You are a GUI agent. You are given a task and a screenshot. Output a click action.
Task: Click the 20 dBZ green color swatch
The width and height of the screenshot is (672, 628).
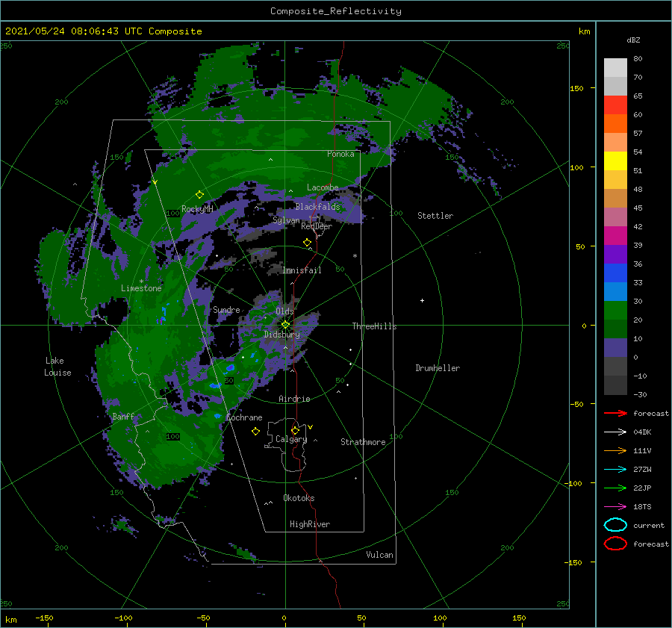pos(615,329)
